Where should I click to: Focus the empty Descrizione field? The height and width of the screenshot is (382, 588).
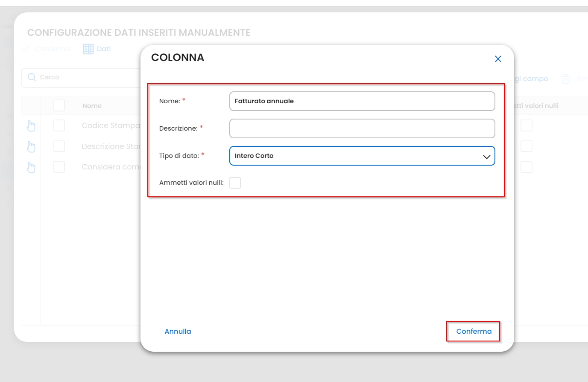click(x=362, y=128)
